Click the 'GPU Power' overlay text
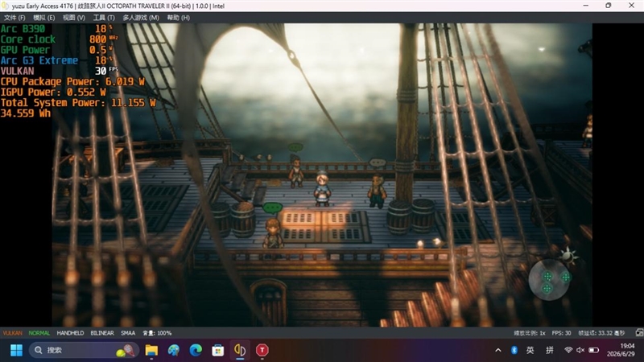The height and width of the screenshot is (362, 644). pyautogui.click(x=25, y=50)
